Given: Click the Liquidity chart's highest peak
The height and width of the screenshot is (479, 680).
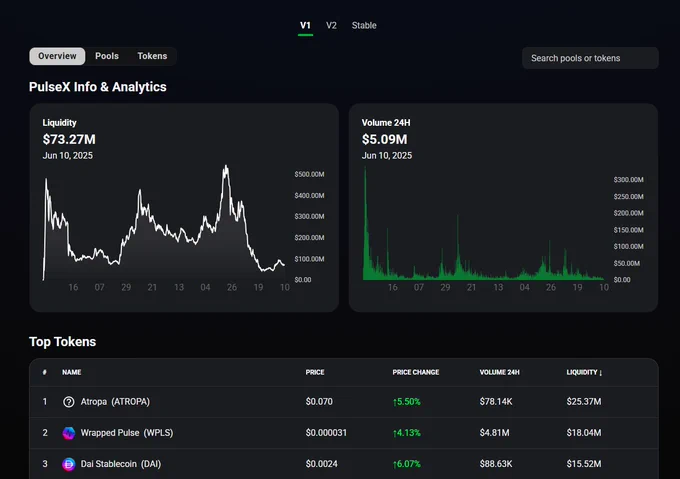Looking at the screenshot, I should coord(226,166).
